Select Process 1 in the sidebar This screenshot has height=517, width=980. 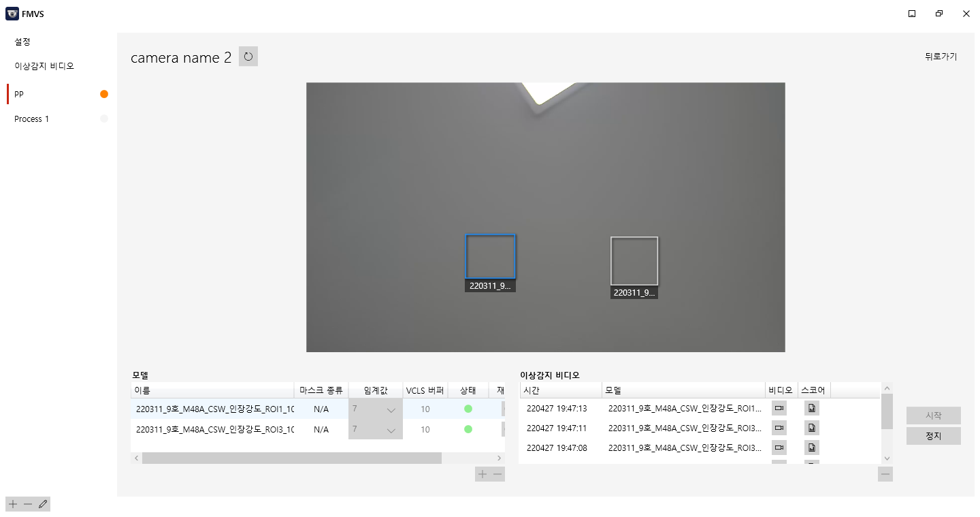coord(32,119)
